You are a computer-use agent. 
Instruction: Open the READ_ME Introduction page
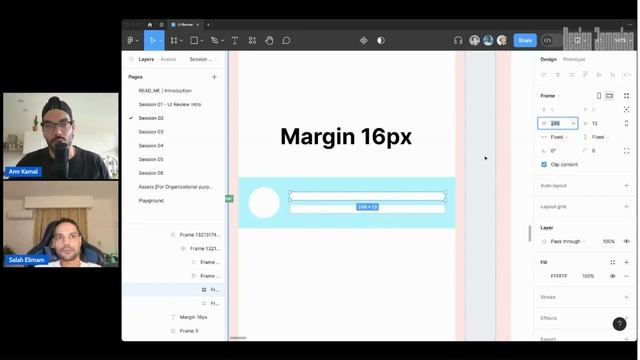[x=165, y=91]
